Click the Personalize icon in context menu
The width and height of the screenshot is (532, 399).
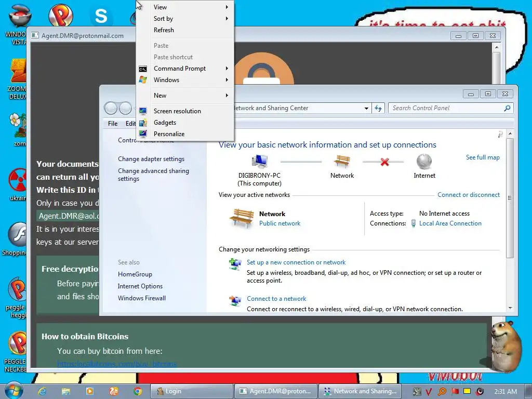click(143, 134)
